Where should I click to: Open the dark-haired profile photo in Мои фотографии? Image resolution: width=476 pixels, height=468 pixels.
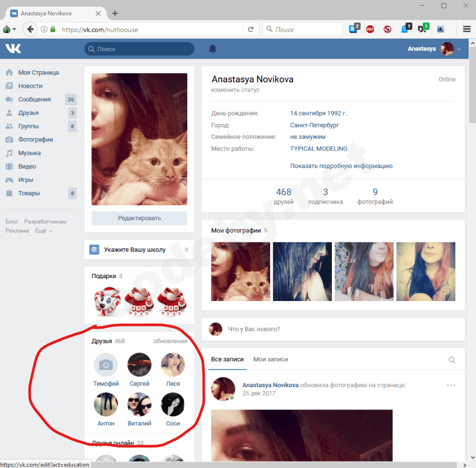(302, 271)
